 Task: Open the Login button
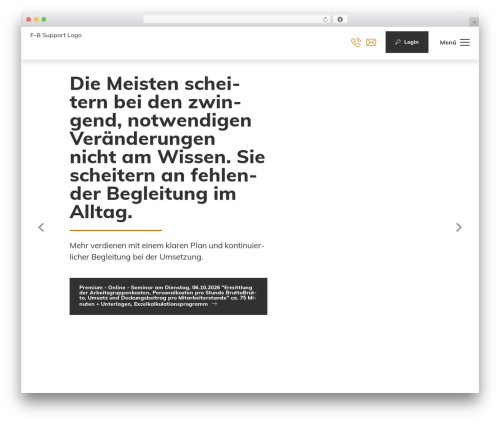(407, 42)
